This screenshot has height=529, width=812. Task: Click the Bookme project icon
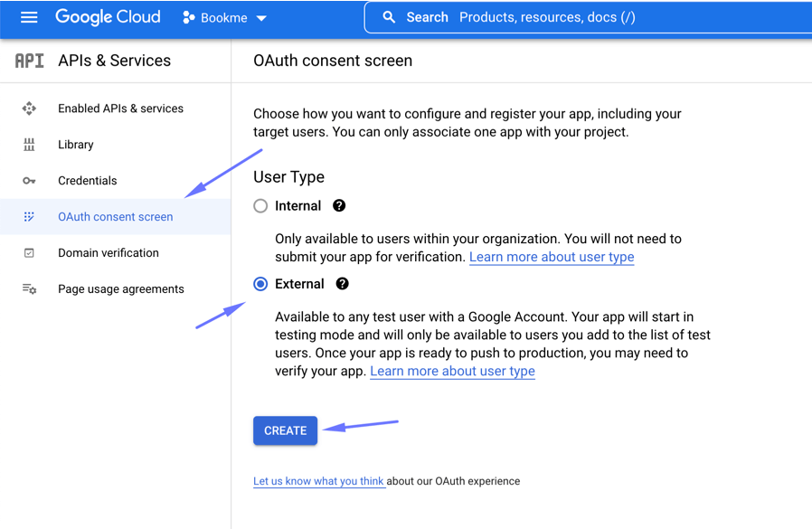coord(188,17)
